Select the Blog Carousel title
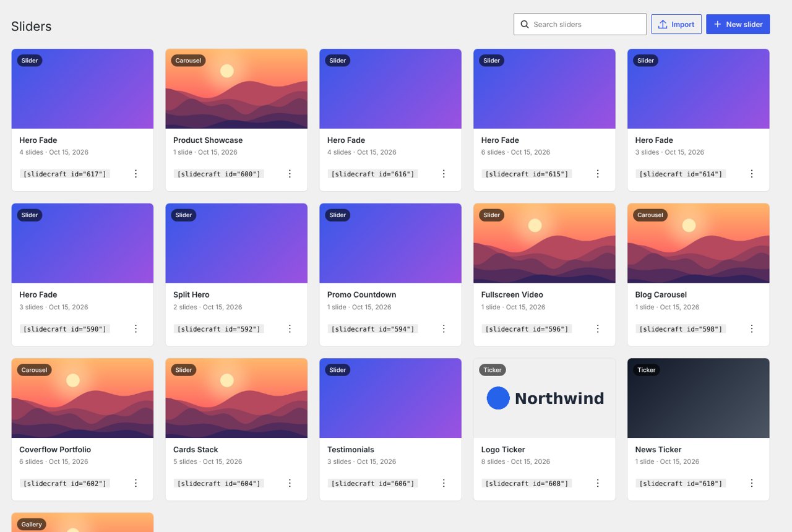 661,294
